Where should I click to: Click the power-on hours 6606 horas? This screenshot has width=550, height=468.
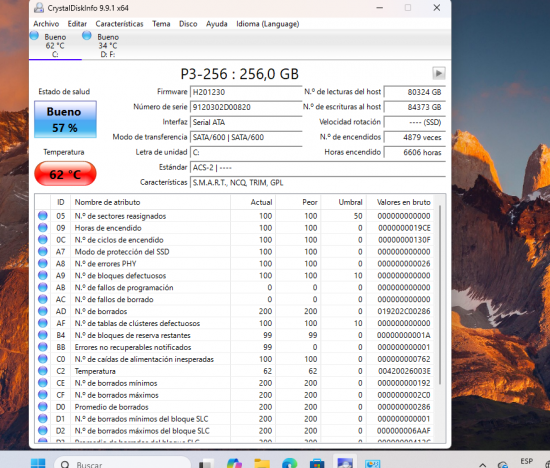click(x=415, y=152)
